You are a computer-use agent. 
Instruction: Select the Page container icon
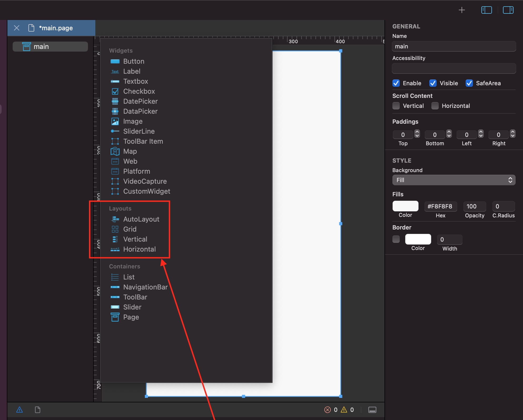coord(115,317)
